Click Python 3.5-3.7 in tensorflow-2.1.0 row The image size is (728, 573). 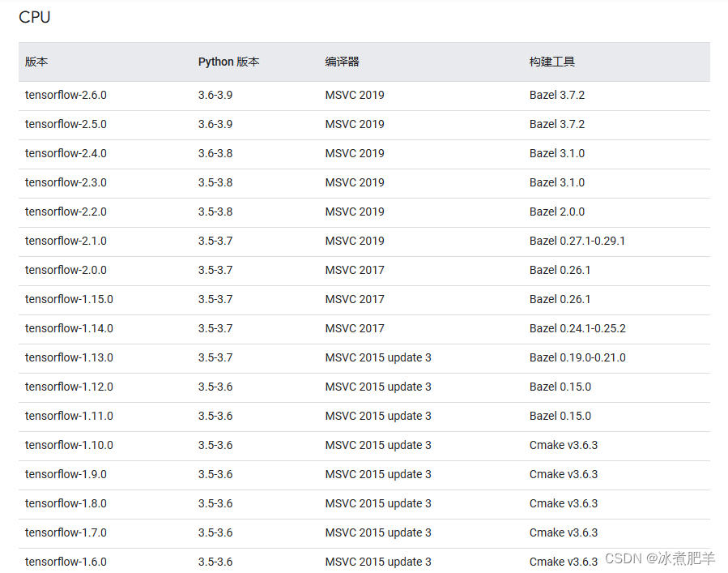(215, 241)
